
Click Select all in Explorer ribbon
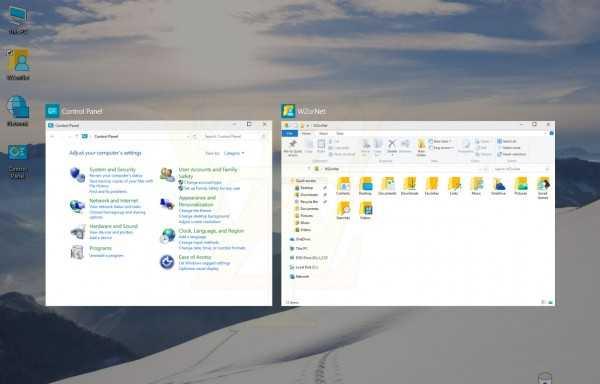click(507, 141)
